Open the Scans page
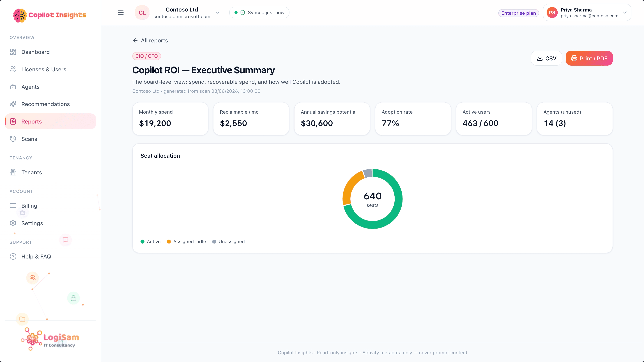This screenshot has height=362, width=644. [50, 139]
